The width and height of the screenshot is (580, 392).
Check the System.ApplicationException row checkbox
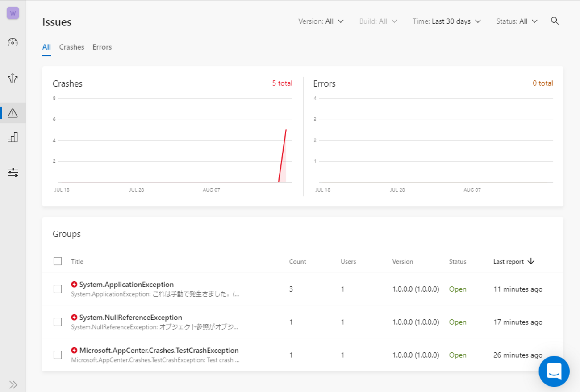(x=58, y=289)
